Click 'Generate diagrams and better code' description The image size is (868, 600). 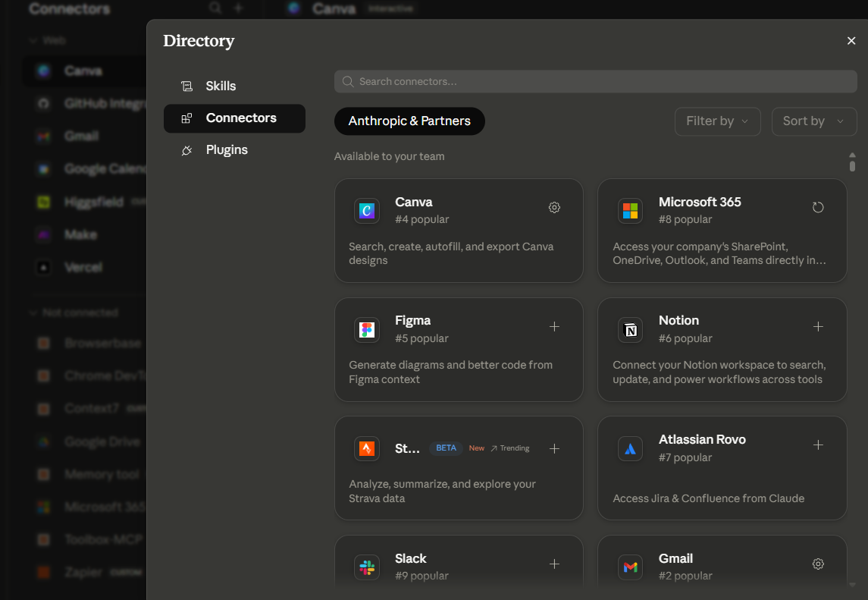point(450,372)
